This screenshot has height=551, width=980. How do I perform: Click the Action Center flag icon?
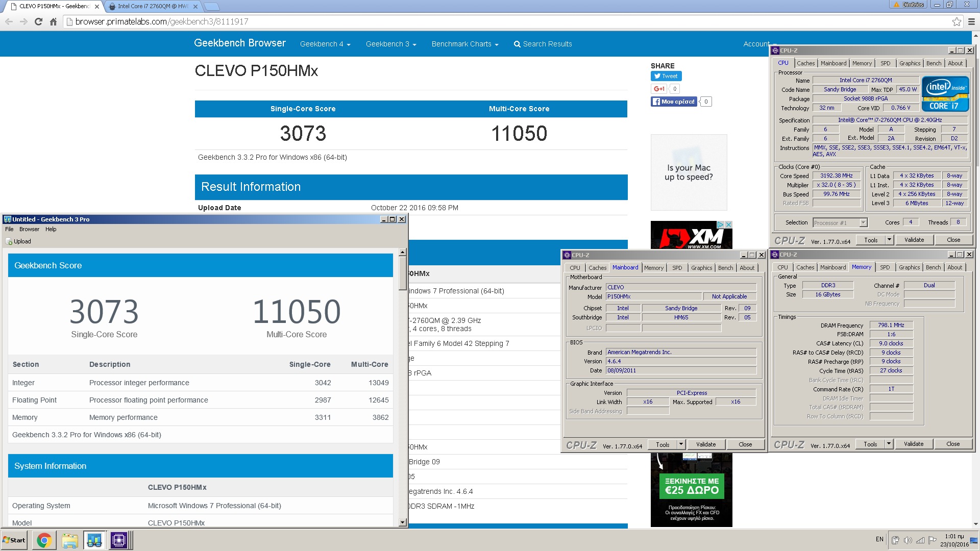(x=933, y=540)
